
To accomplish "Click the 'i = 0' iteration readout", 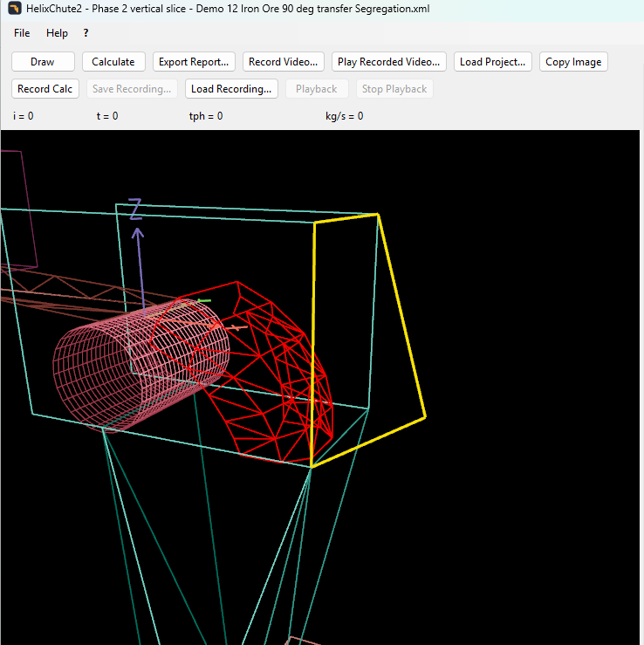I will pos(24,116).
